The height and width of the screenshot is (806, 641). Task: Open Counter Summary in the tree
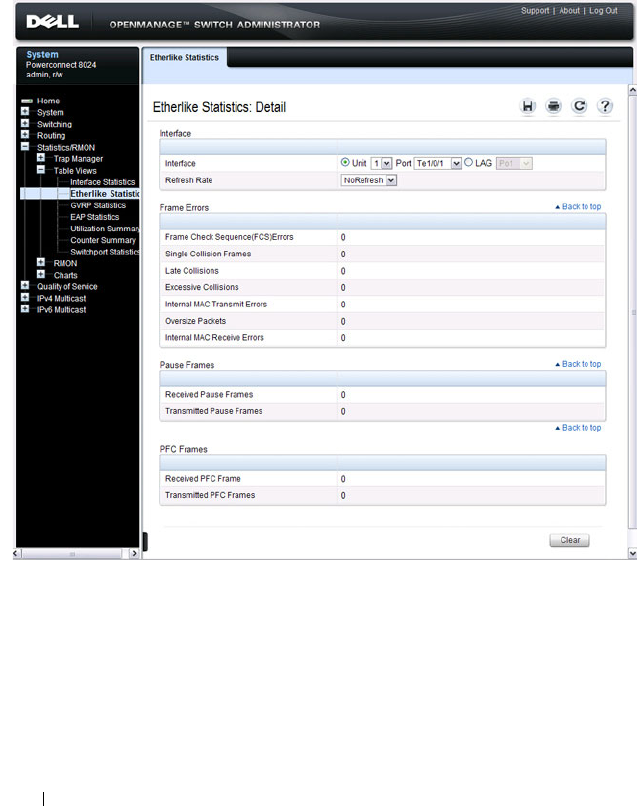(x=103, y=240)
